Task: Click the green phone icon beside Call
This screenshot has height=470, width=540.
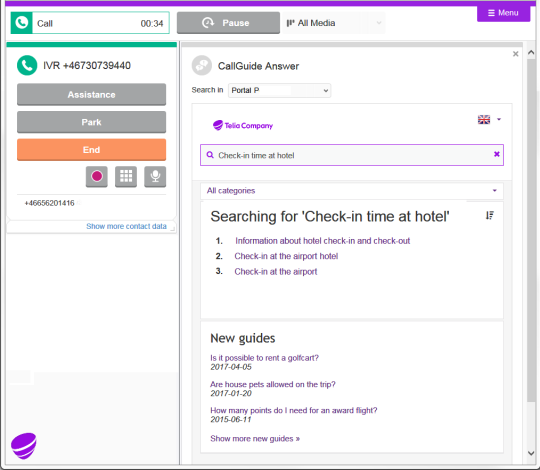Action: [22, 23]
